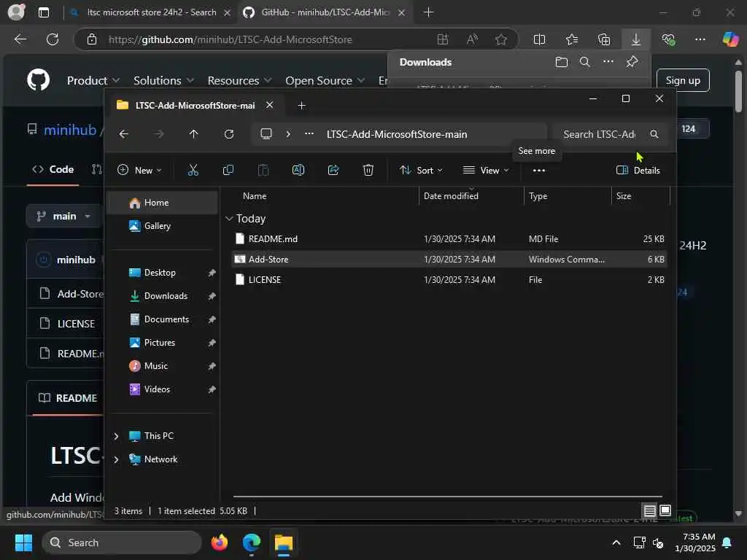The height and width of the screenshot is (560, 747).
Task: Click Sign up on GitHub
Action: (683, 80)
